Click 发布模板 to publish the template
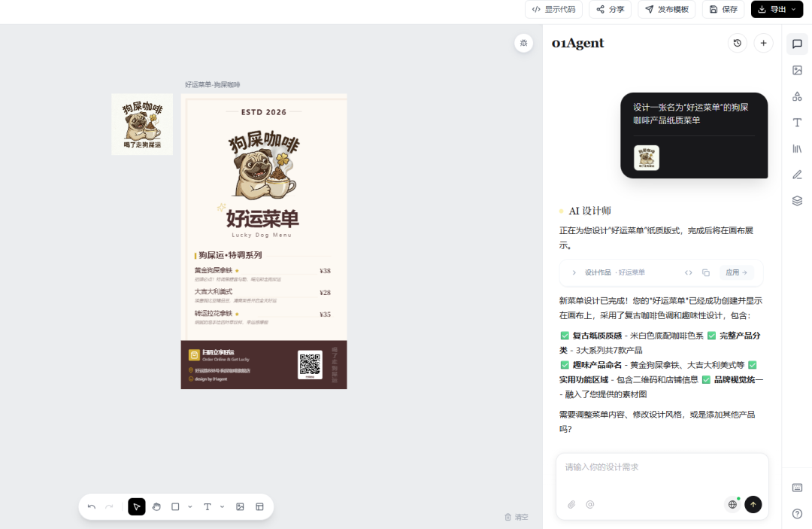 (666, 9)
